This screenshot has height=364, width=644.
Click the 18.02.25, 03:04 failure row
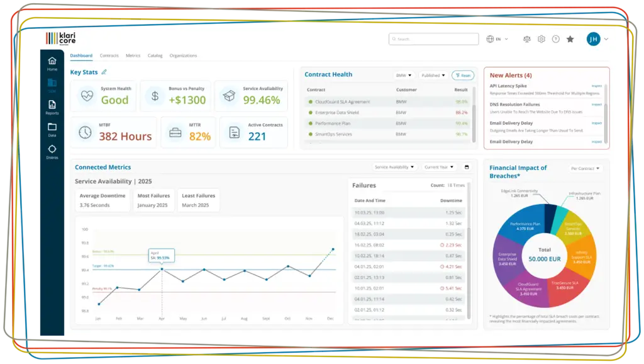pyautogui.click(x=408, y=234)
